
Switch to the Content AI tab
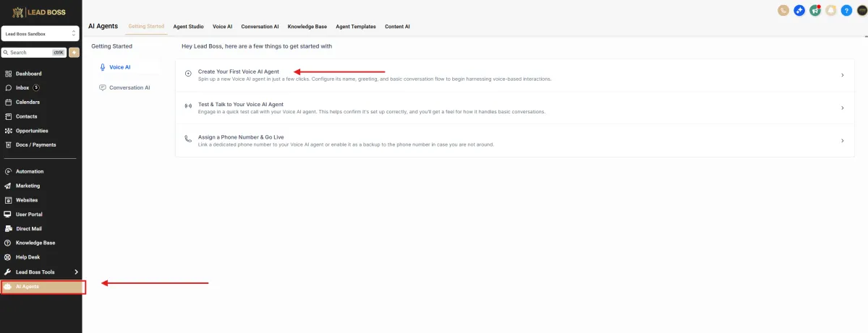397,27
